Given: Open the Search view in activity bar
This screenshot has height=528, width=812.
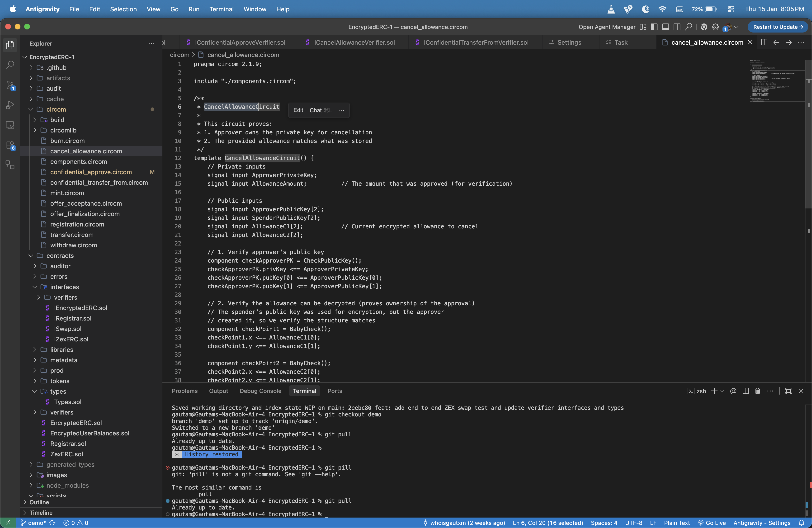Looking at the screenshot, I should click(10, 65).
